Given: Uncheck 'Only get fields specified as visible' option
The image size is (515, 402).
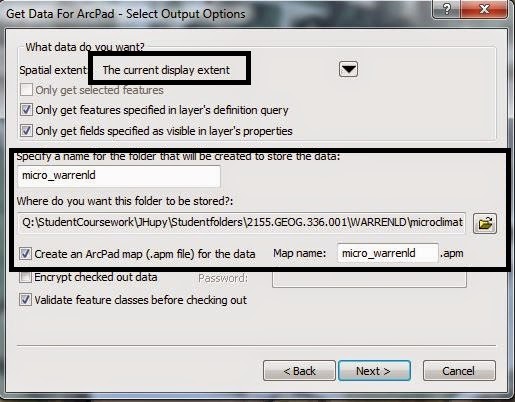Looking at the screenshot, I should pyautogui.click(x=26, y=131).
